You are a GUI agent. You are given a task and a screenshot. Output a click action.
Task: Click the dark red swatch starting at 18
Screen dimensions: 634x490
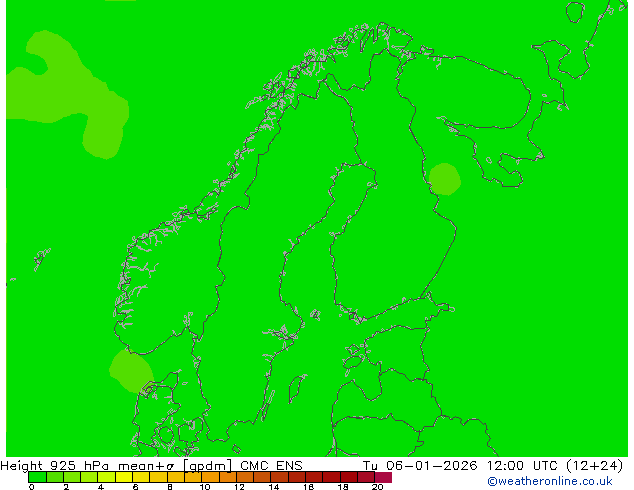(349, 477)
